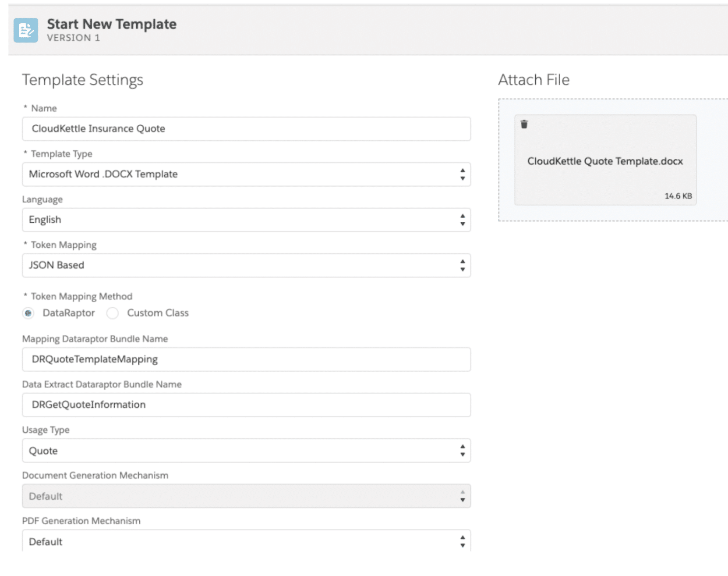Click the Data Extract Dataraptor Bundle Name field

coord(247,405)
